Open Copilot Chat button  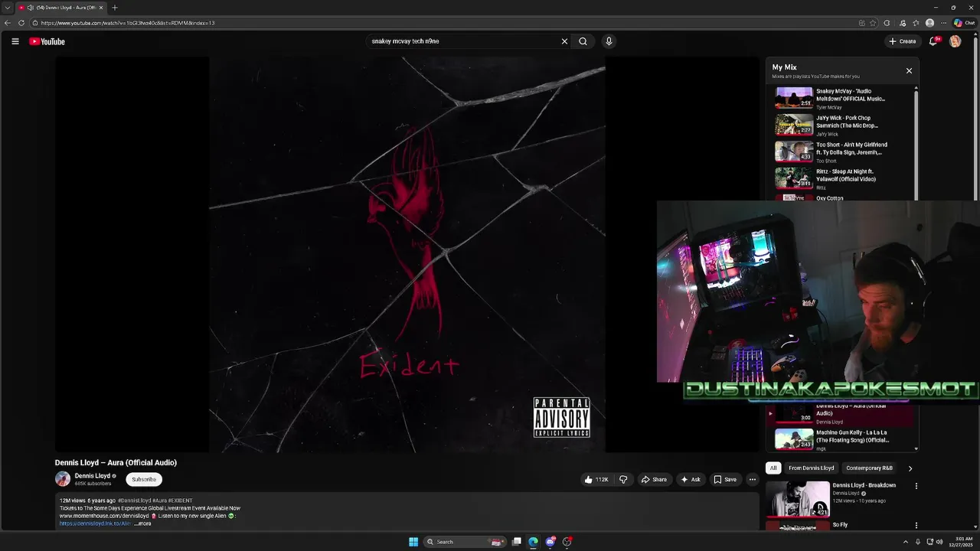tap(964, 23)
